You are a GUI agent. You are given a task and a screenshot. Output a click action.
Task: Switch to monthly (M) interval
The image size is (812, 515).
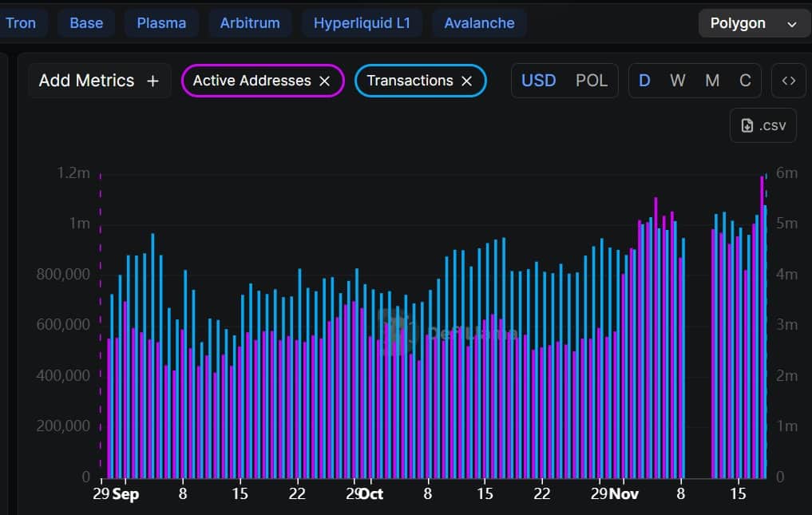tap(711, 80)
